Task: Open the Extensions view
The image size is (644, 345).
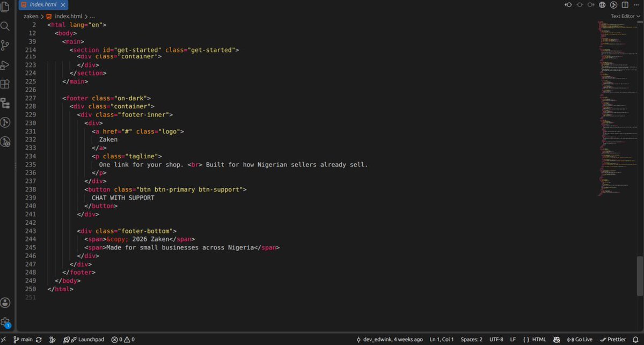Action: [x=5, y=84]
